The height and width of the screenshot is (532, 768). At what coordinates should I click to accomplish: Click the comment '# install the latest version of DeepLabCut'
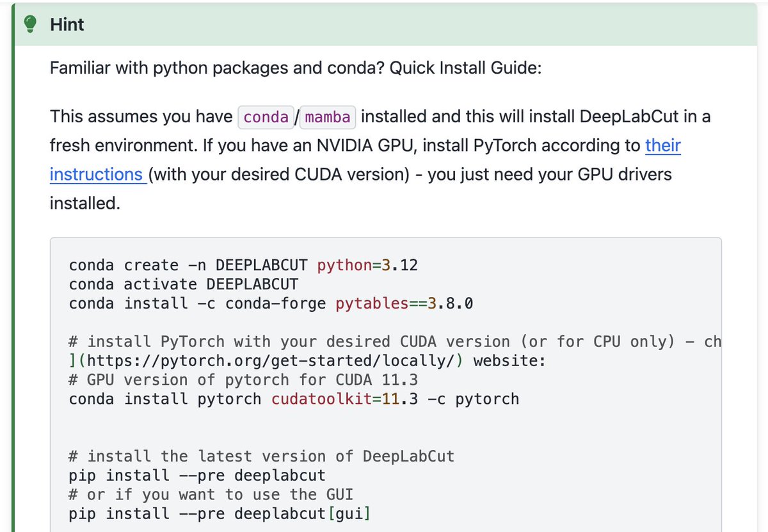click(x=261, y=456)
